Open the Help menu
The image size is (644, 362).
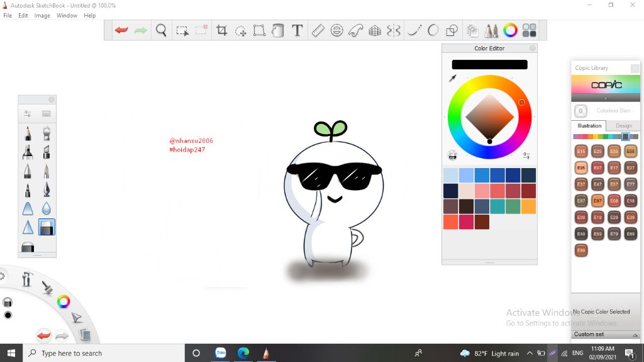tap(89, 16)
